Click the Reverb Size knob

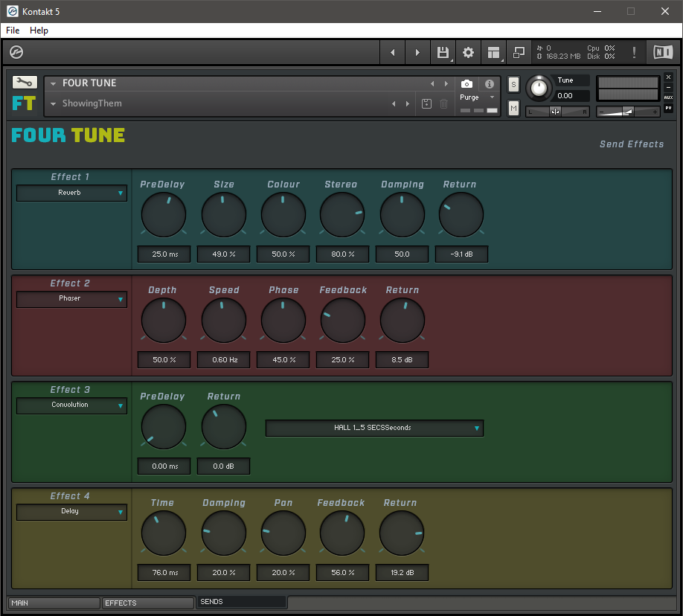(x=223, y=215)
